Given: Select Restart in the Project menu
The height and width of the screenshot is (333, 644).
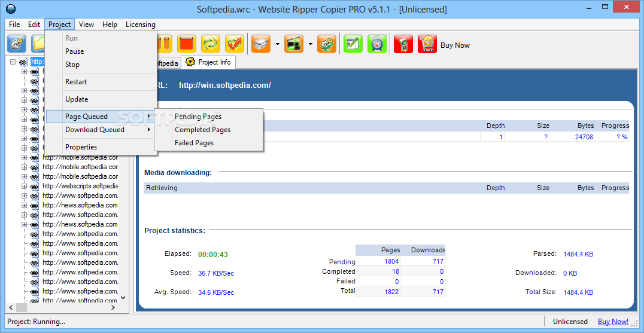Looking at the screenshot, I should (x=101, y=82).
